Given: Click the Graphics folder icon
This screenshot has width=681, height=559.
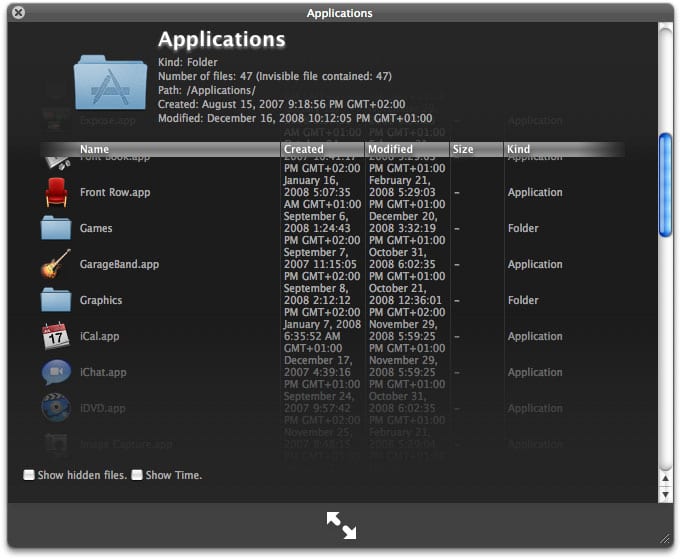Looking at the screenshot, I should point(56,300).
